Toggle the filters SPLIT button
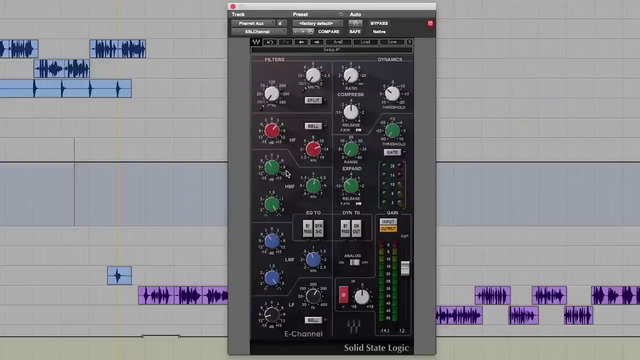 point(313,100)
